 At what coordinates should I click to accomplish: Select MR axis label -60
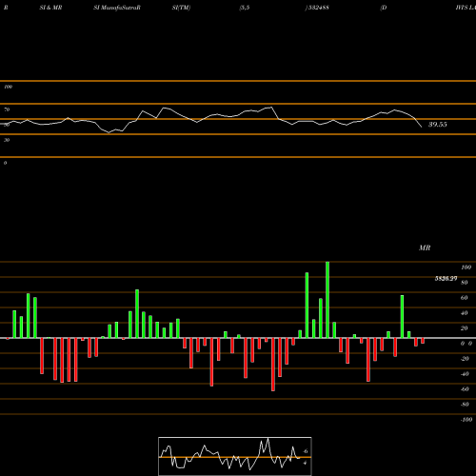465,389
